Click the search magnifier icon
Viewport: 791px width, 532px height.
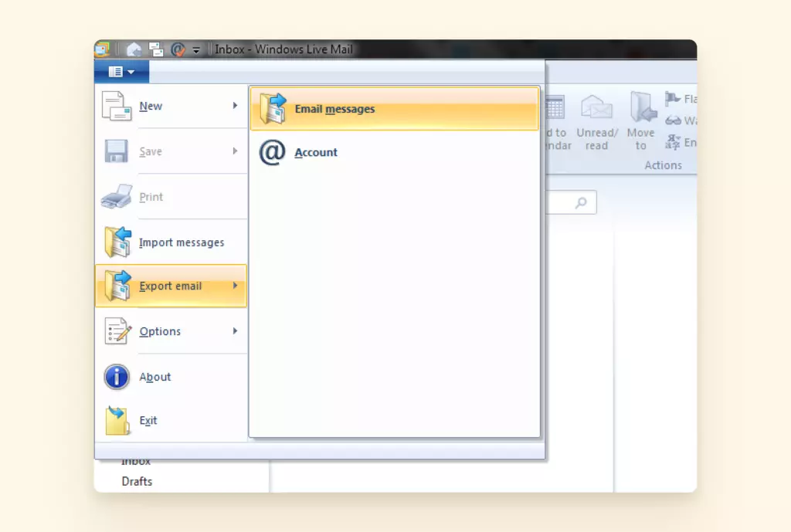pos(581,203)
